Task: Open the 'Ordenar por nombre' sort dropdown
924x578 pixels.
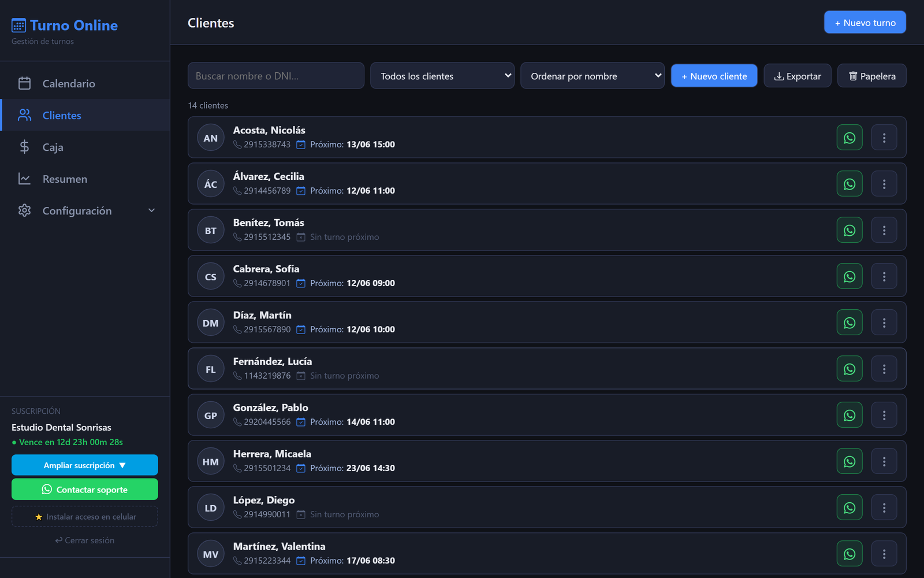Action: tap(593, 76)
